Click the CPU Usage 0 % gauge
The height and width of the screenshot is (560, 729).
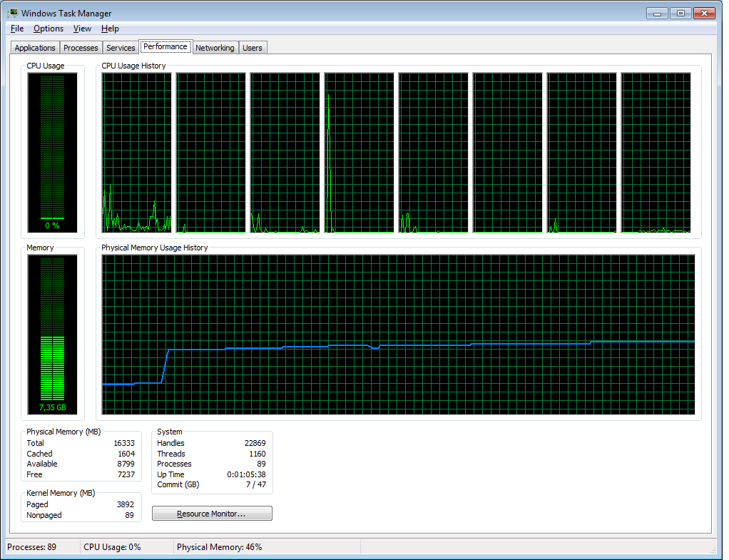(x=53, y=153)
